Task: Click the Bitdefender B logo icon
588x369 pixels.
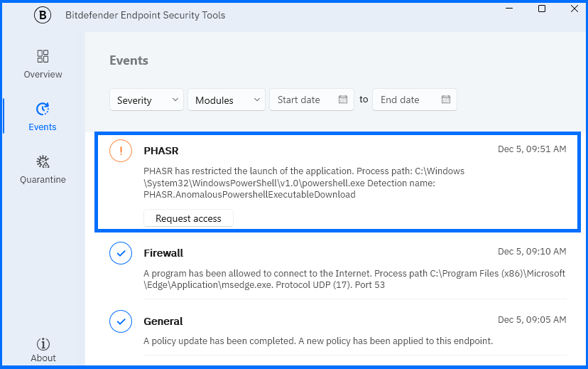Action: [43, 16]
